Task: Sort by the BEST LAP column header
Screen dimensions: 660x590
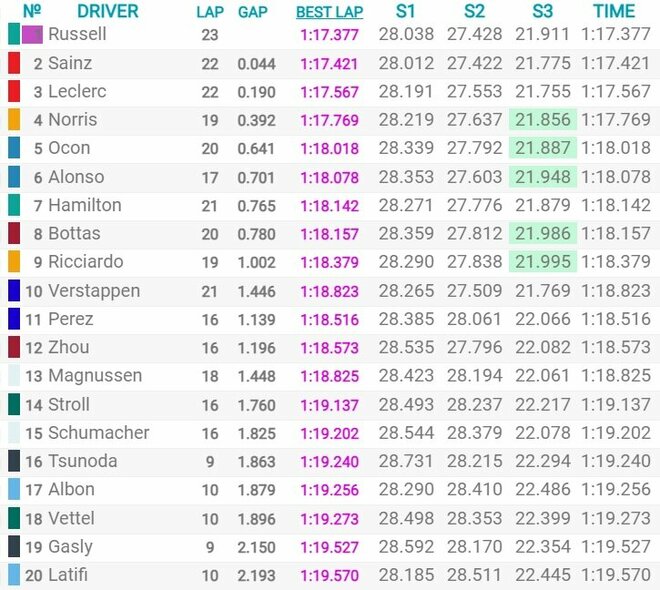Action: tap(328, 13)
